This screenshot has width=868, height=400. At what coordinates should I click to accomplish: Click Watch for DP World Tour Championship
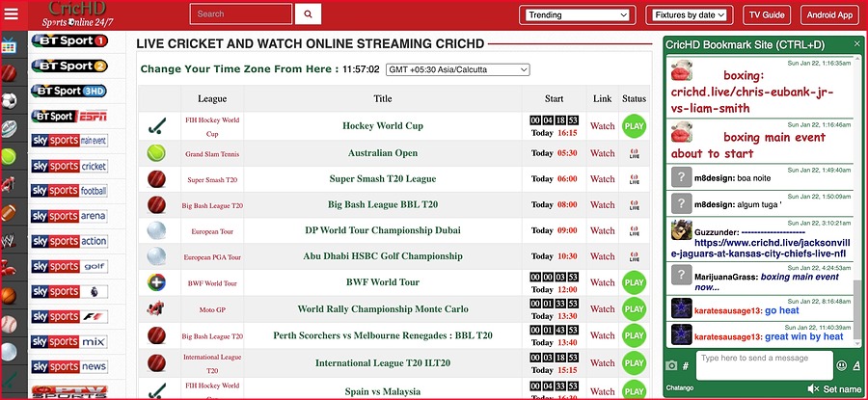click(602, 230)
